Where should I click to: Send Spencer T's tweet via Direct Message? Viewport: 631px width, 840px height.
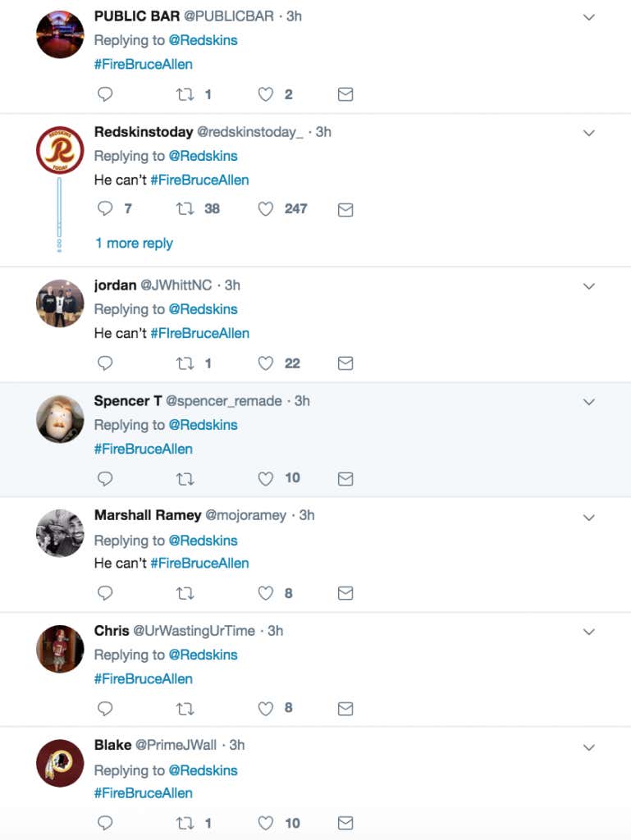pyautogui.click(x=345, y=478)
